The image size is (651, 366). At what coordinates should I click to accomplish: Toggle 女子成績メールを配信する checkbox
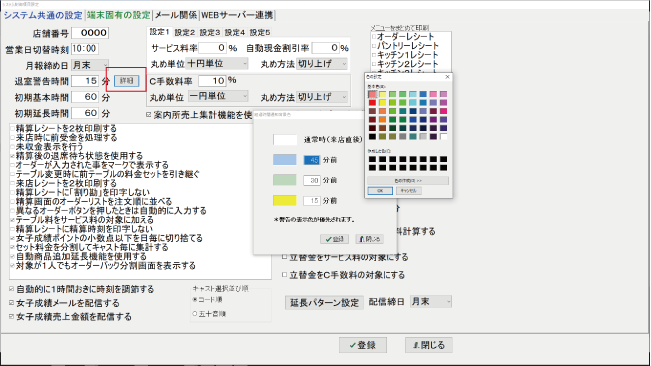[12, 303]
